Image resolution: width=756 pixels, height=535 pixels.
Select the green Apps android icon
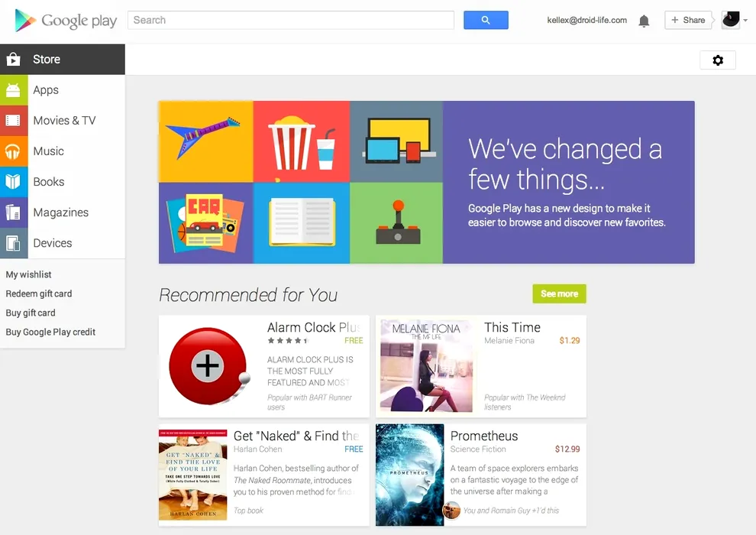(x=14, y=90)
